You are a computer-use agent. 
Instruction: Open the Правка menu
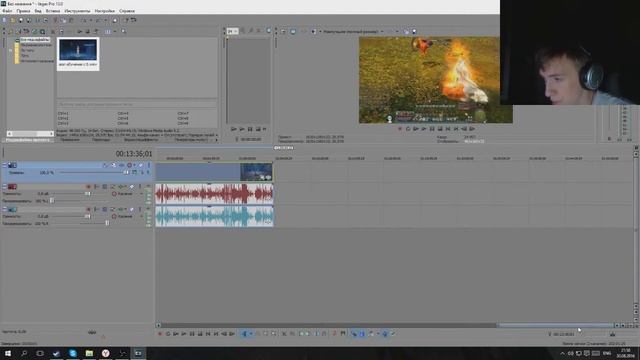pyautogui.click(x=23, y=11)
